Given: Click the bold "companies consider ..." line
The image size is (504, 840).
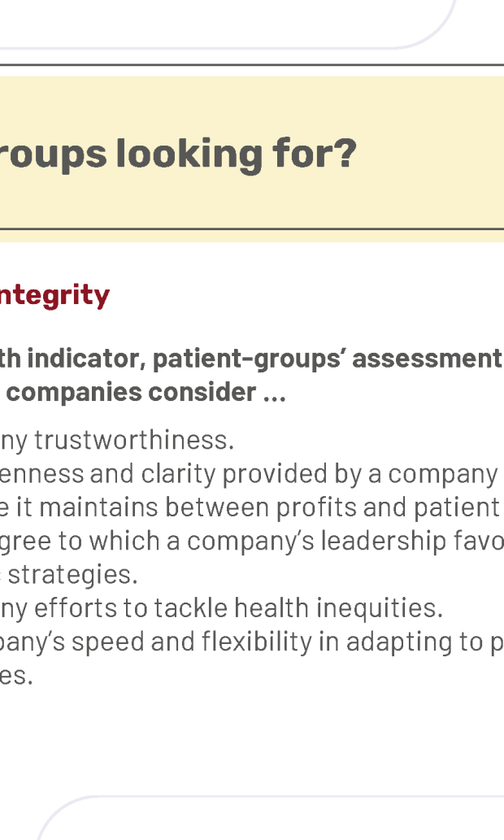Looking at the screenshot, I should (x=146, y=392).
